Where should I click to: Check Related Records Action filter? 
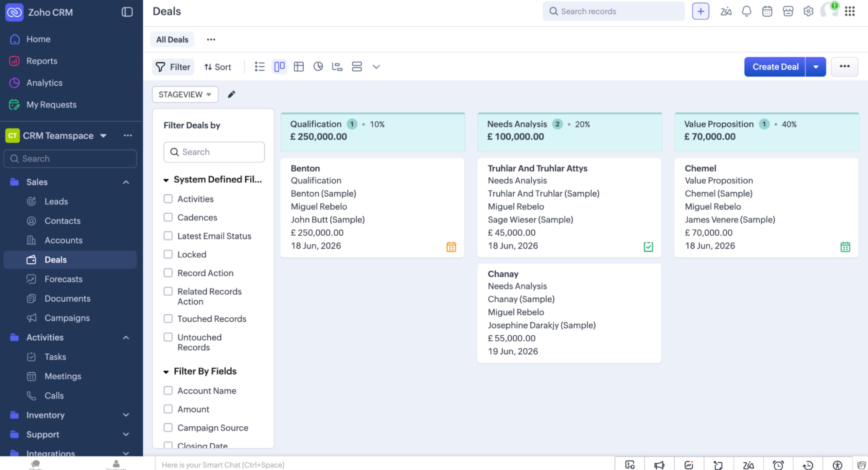pos(168,292)
